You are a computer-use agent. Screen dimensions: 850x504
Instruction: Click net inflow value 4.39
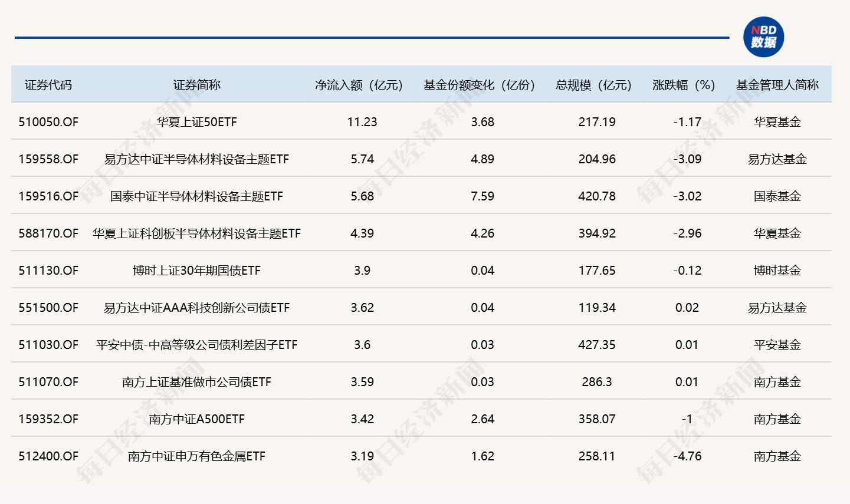pyautogui.click(x=362, y=233)
